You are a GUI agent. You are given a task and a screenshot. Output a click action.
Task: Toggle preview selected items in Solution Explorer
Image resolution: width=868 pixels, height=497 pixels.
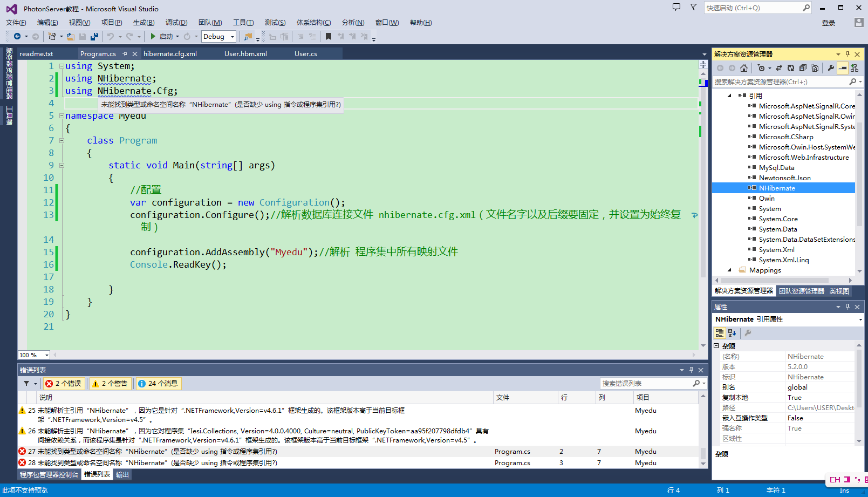click(843, 68)
